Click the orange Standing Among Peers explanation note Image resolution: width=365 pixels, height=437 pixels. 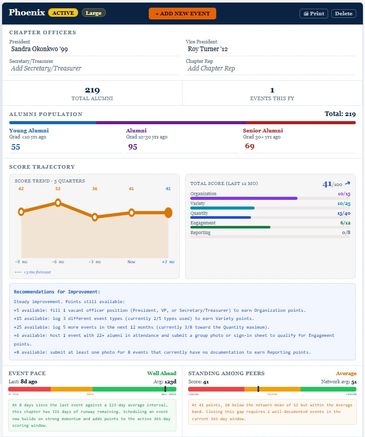pyautogui.click(x=272, y=412)
